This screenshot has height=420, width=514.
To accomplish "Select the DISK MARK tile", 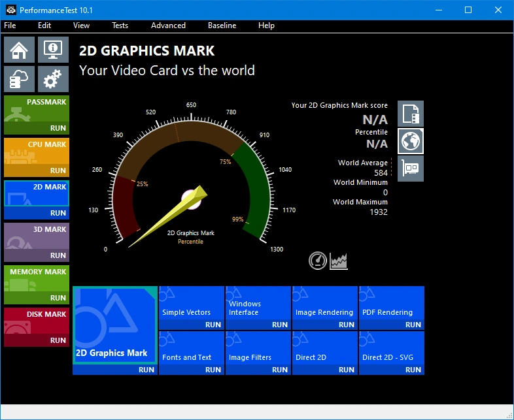I will pyautogui.click(x=37, y=321).
